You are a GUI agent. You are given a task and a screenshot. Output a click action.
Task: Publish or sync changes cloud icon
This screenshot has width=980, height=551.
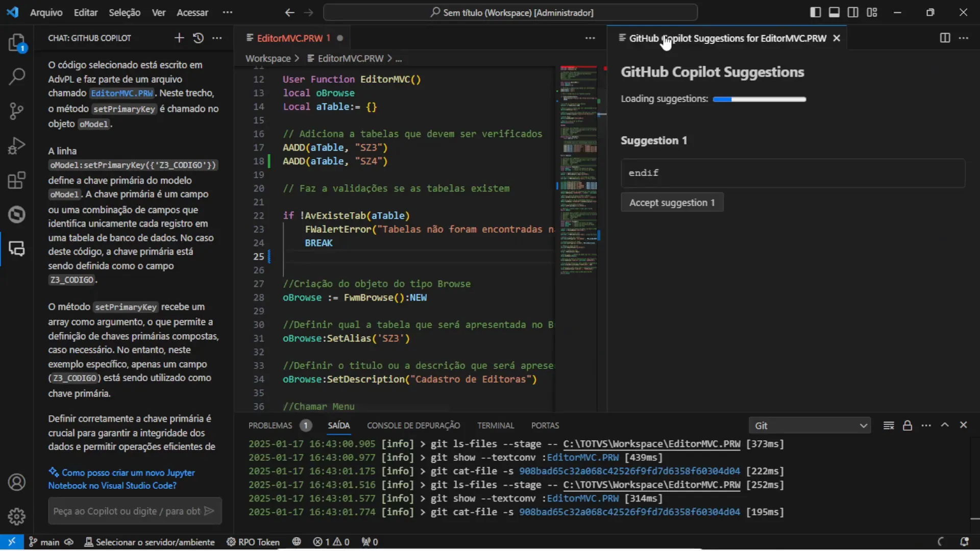69,542
